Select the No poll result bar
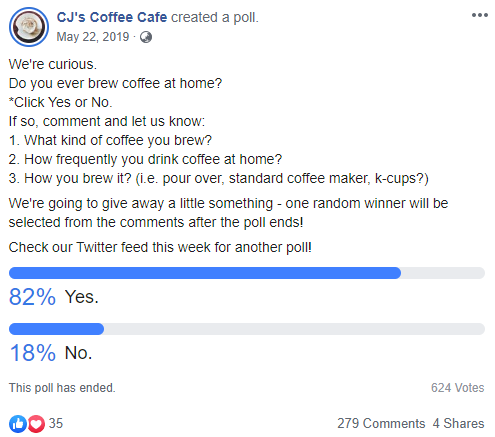 pyautogui.click(x=247, y=329)
